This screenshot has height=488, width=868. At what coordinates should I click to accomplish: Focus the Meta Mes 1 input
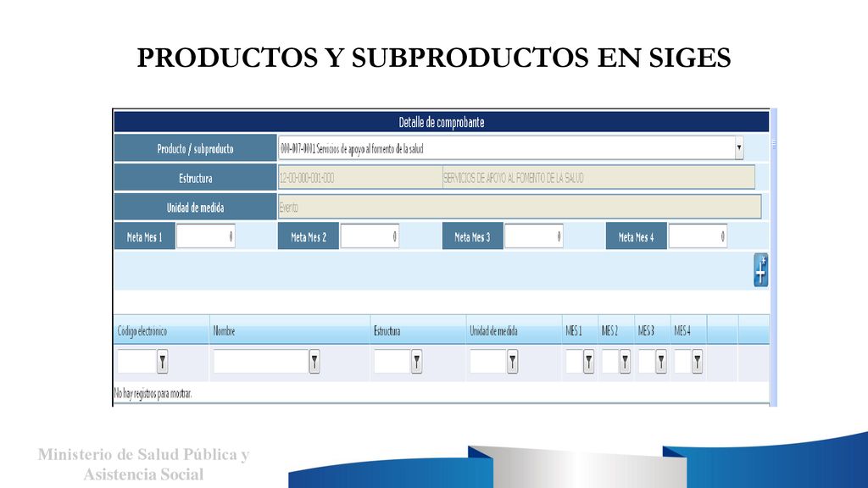205,236
